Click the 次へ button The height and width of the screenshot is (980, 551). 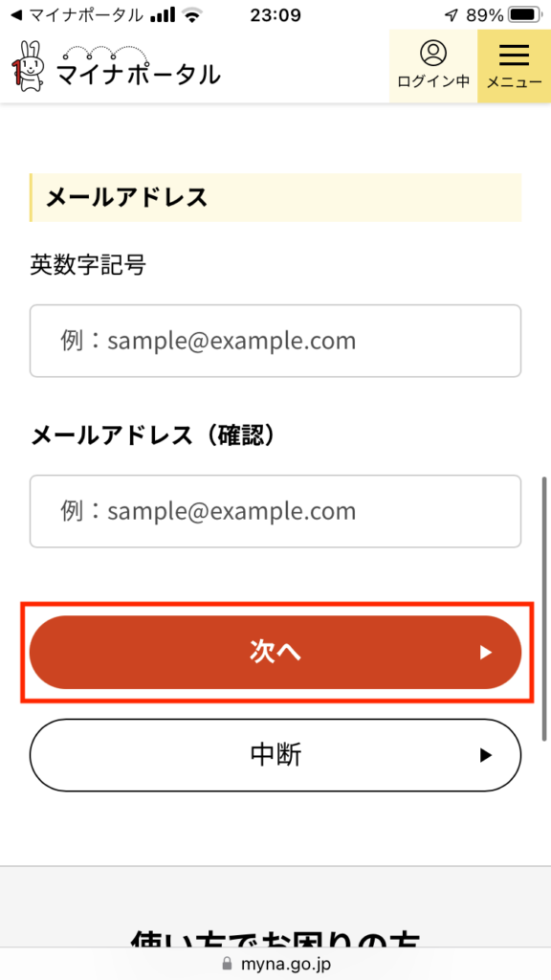click(x=275, y=653)
